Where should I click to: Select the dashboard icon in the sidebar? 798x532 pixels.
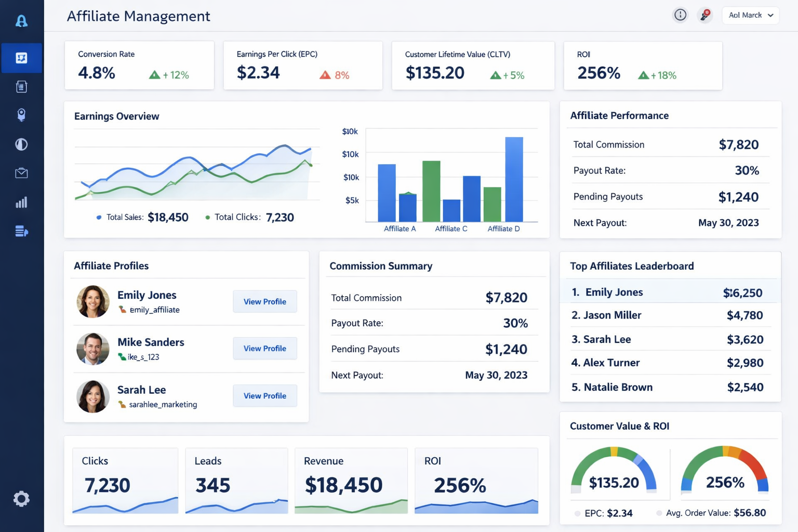point(21,58)
